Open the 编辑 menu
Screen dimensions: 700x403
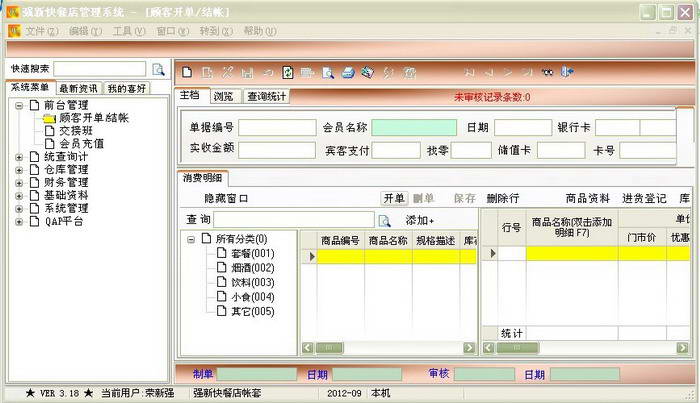click(x=85, y=31)
